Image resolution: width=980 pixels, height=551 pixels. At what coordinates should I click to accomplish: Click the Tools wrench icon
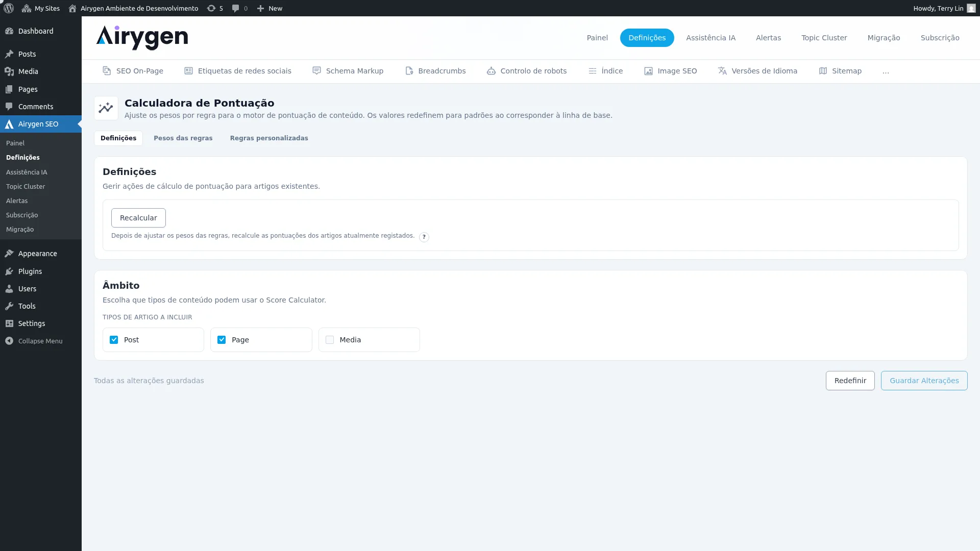[9, 306]
